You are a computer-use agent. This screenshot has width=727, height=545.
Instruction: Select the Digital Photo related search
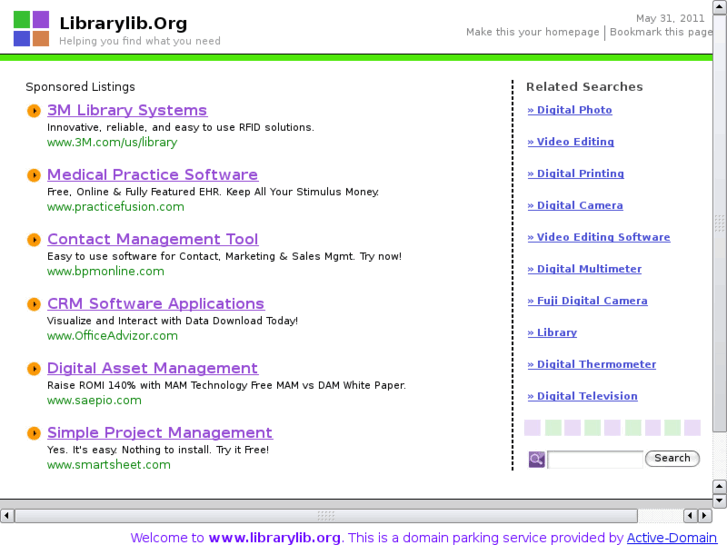[x=570, y=110]
